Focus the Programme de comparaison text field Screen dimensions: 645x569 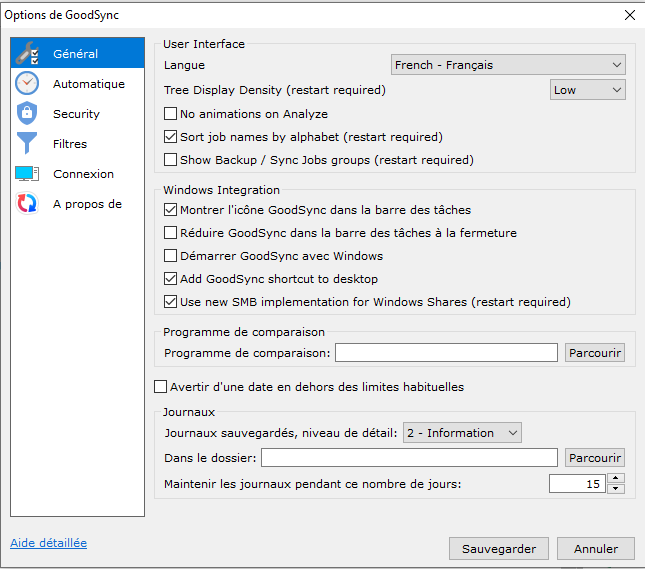tap(446, 353)
